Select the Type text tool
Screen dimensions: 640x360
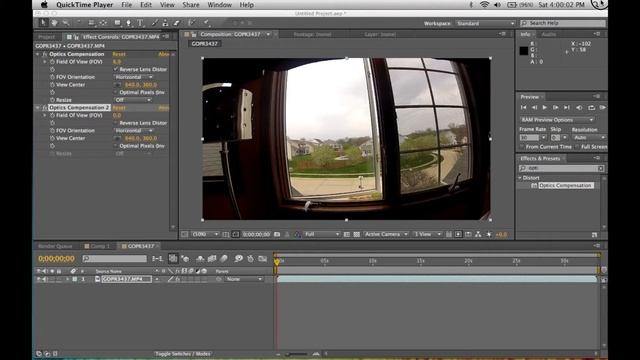pyautogui.click(x=140, y=23)
